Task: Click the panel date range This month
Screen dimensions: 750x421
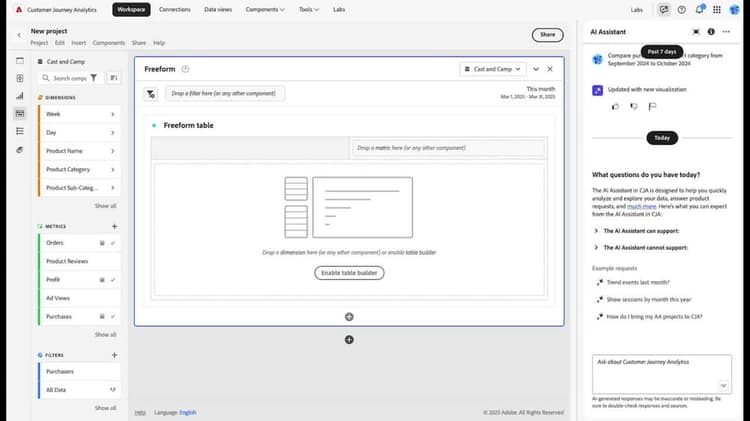Action: click(x=528, y=93)
